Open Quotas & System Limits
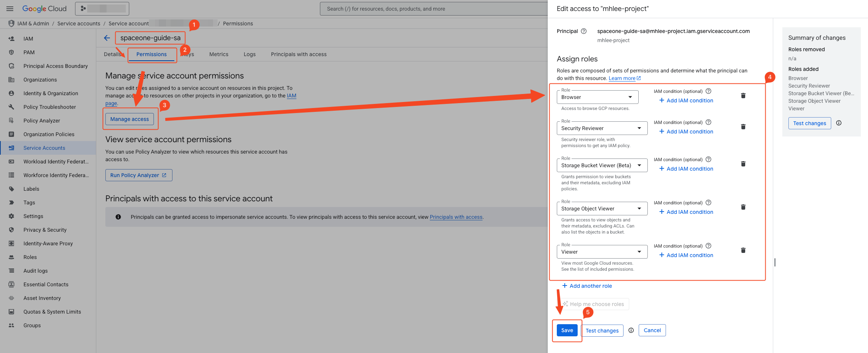Viewport: 868px width, 353px height. tap(48, 312)
